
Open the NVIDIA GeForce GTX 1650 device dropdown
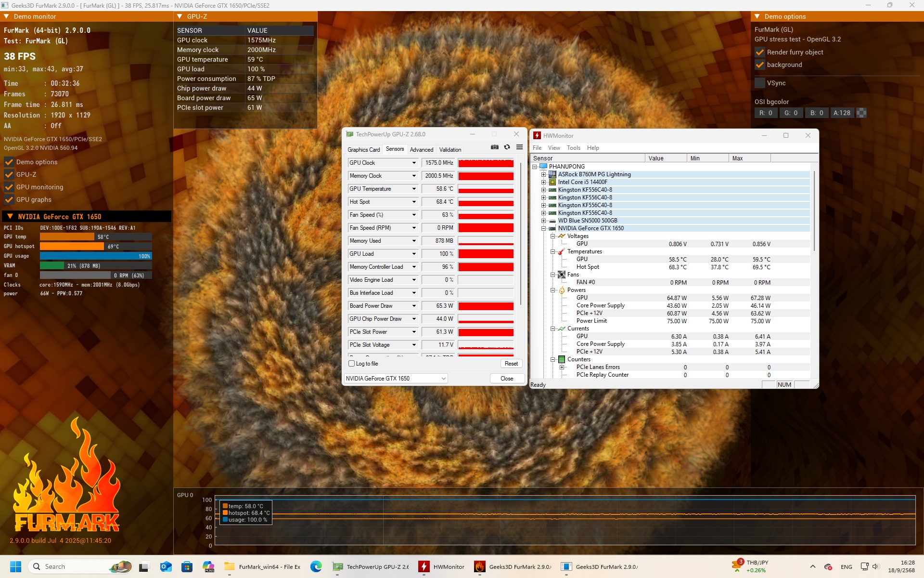tap(443, 379)
